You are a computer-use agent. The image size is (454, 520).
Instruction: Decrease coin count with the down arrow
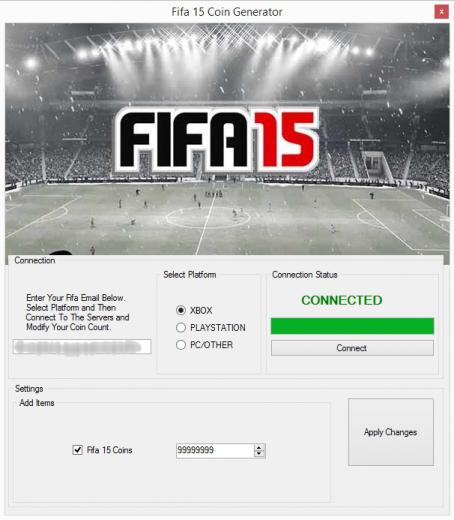click(x=259, y=454)
